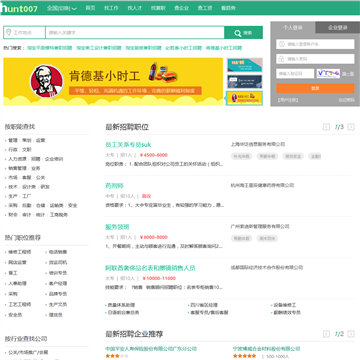Switch to the 个人登录 tab
Screen dimensions: 360x360
[x=293, y=28]
